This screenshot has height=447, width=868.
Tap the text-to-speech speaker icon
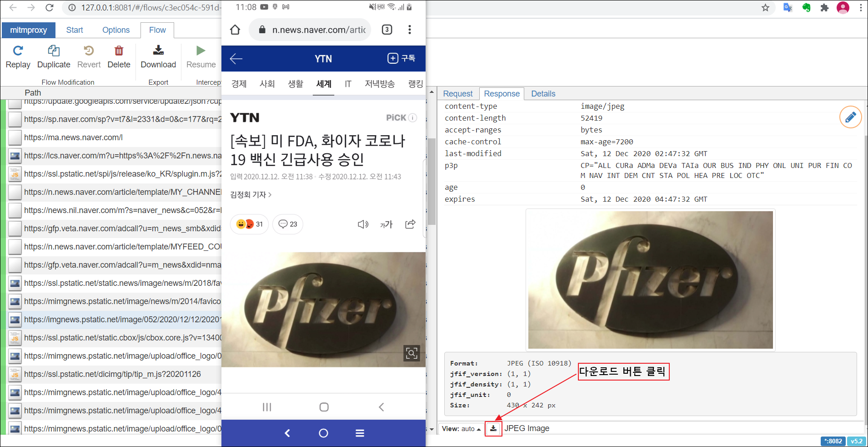point(363,224)
